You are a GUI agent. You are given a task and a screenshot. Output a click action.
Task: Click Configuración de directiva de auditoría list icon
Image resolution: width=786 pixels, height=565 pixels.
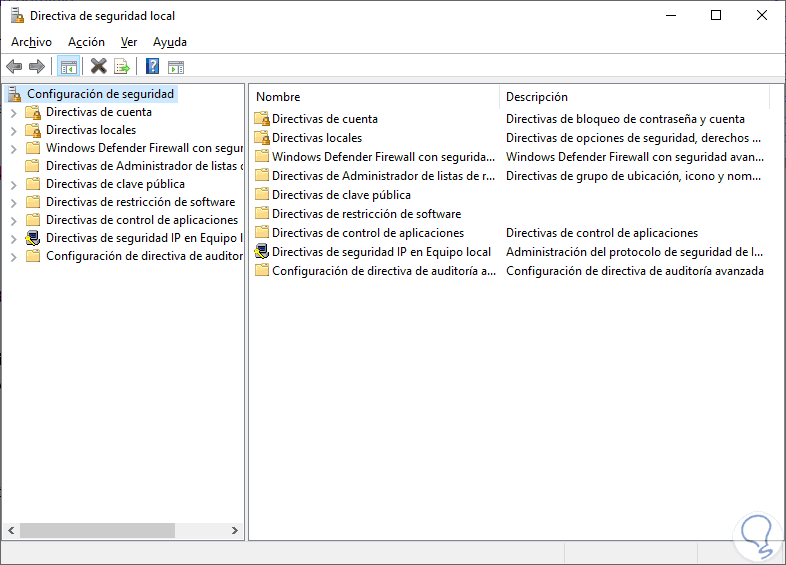click(262, 271)
